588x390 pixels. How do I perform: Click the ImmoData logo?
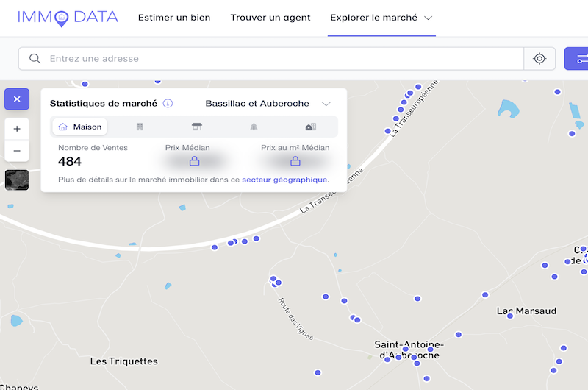[68, 18]
